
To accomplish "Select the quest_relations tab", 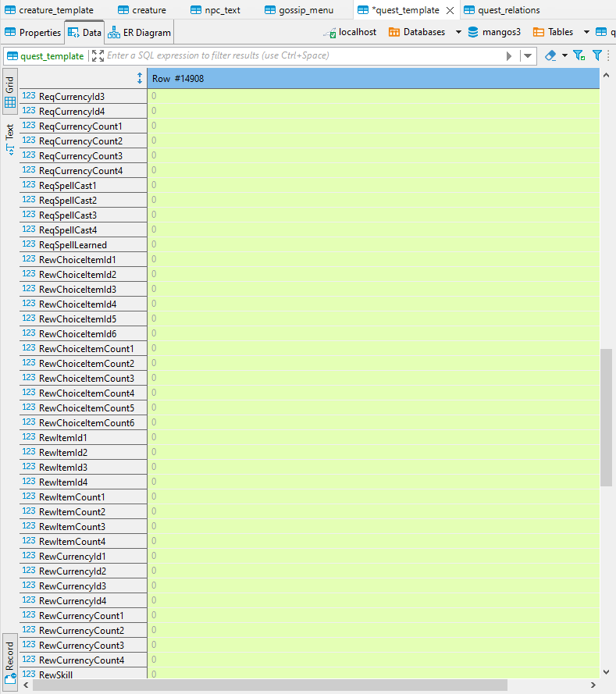I will coord(502,9).
